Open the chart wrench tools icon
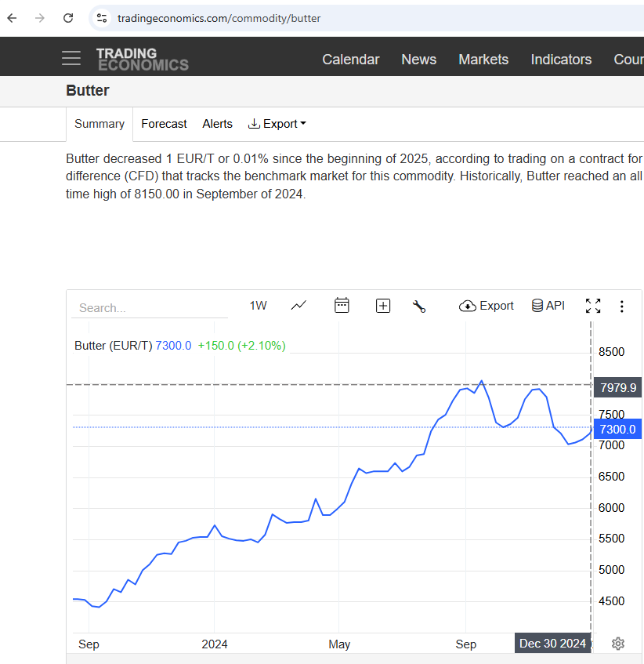The width and height of the screenshot is (644, 664). click(419, 307)
